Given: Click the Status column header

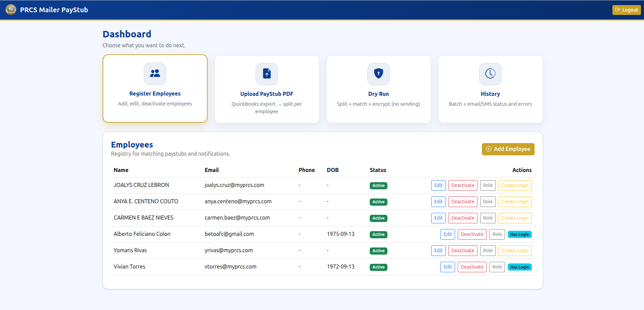Looking at the screenshot, I should [x=378, y=170].
